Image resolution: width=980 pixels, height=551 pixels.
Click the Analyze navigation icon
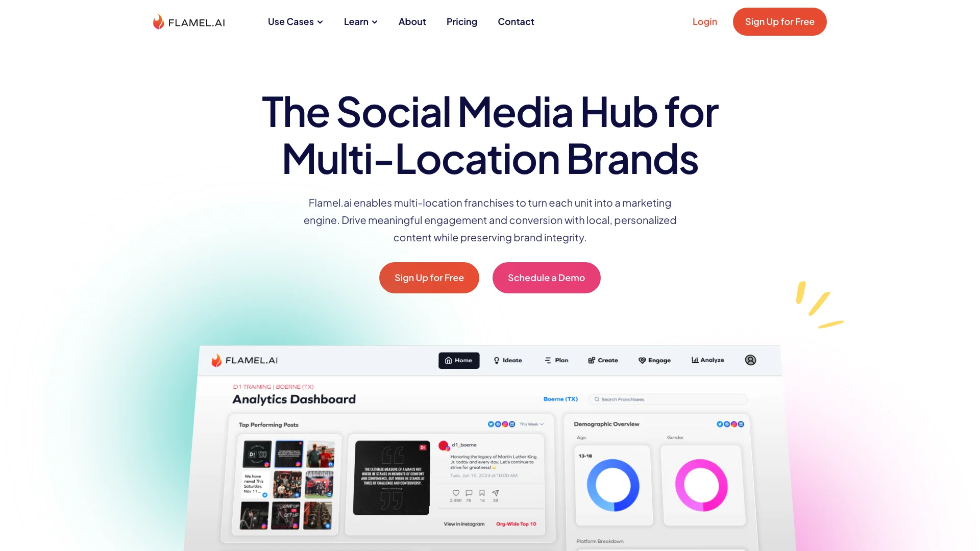tap(695, 360)
